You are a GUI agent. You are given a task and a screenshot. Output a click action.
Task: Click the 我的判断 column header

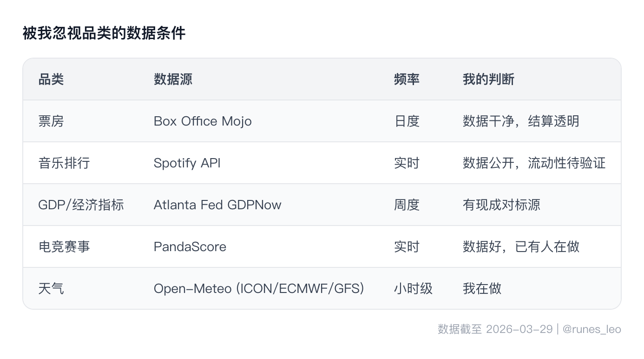pos(488,80)
